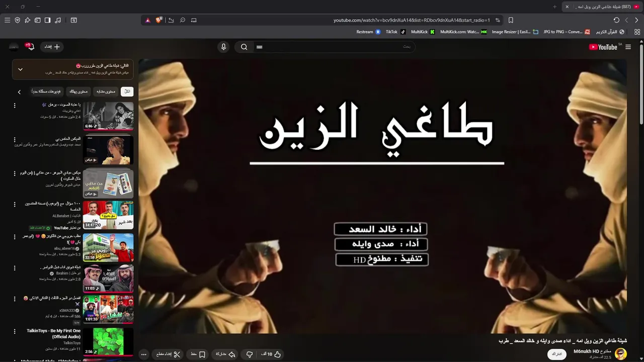Open the apps grid icon in bookmarks bar
The image size is (644, 362).
pos(637,32)
